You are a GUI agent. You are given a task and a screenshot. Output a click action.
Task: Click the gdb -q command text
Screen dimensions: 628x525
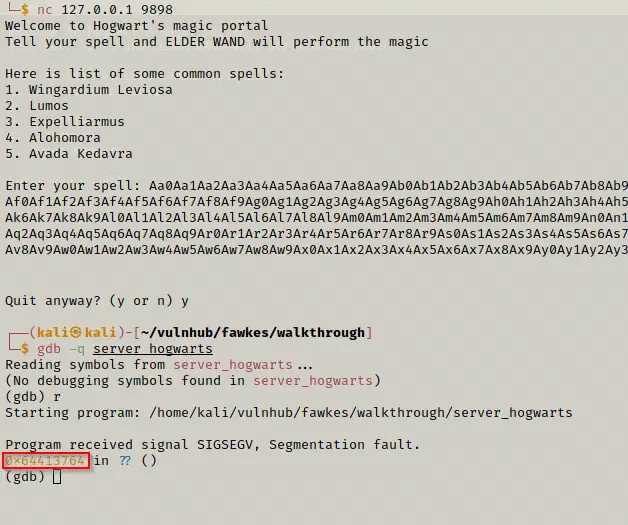click(x=61, y=349)
